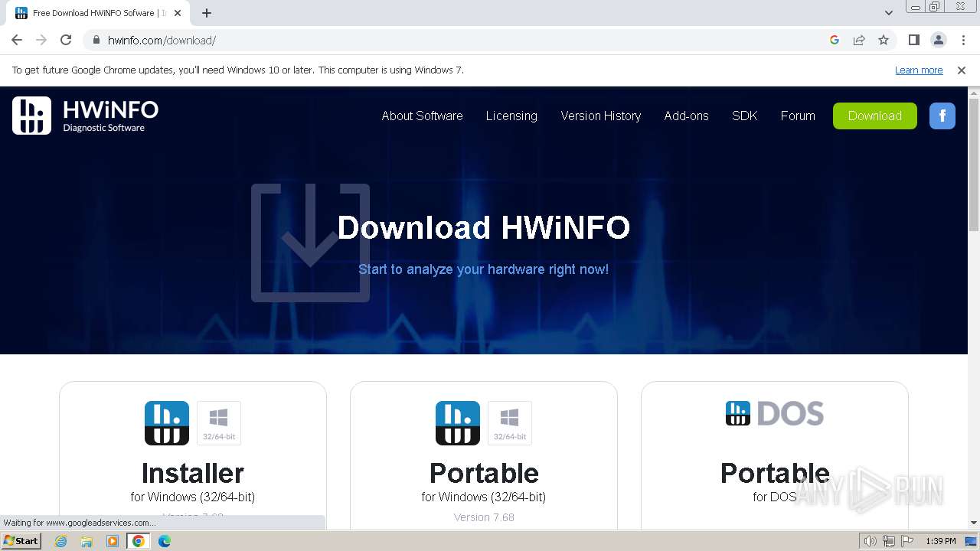This screenshot has height=551, width=980.
Task: Click the HWiNFO DOS logo
Action: [x=775, y=413]
